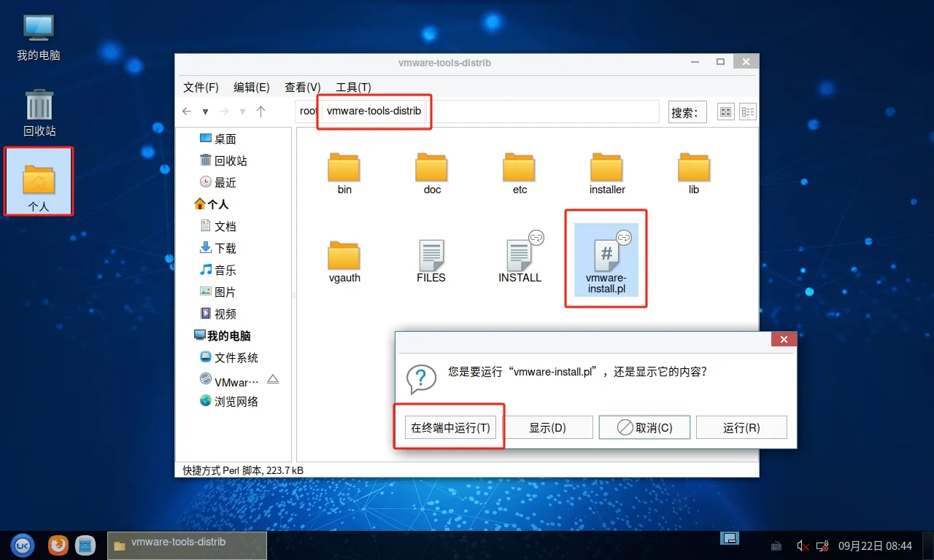Click 在终端中运行(T) button
This screenshot has height=560, width=934.
click(450, 427)
